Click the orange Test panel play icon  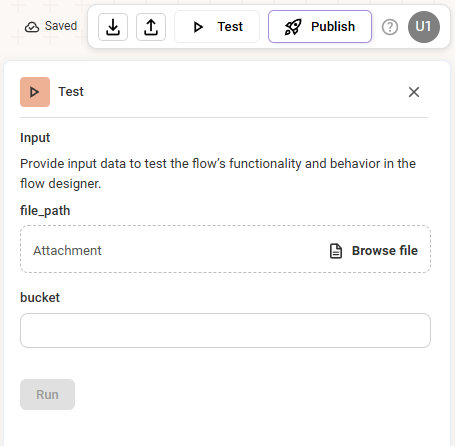[35, 92]
